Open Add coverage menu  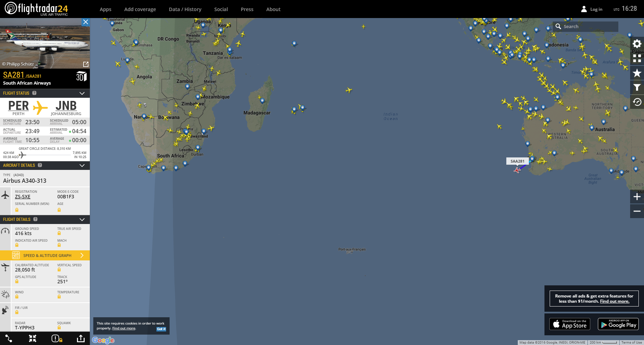click(x=140, y=9)
